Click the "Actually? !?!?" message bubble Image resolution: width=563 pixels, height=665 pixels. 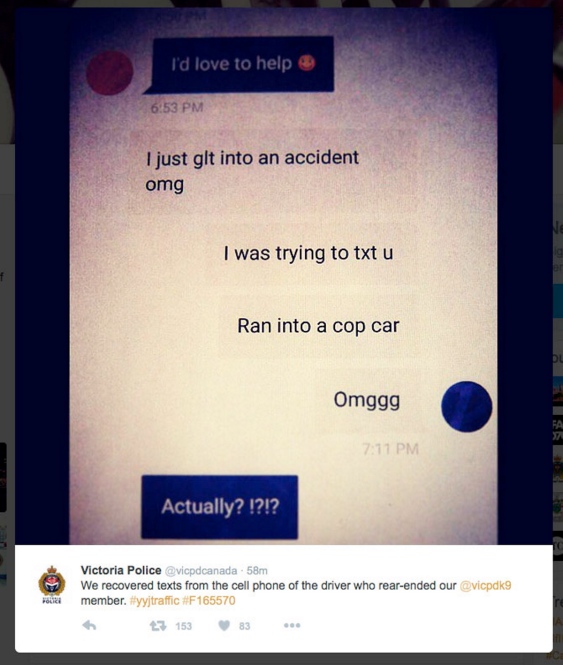tap(220, 507)
